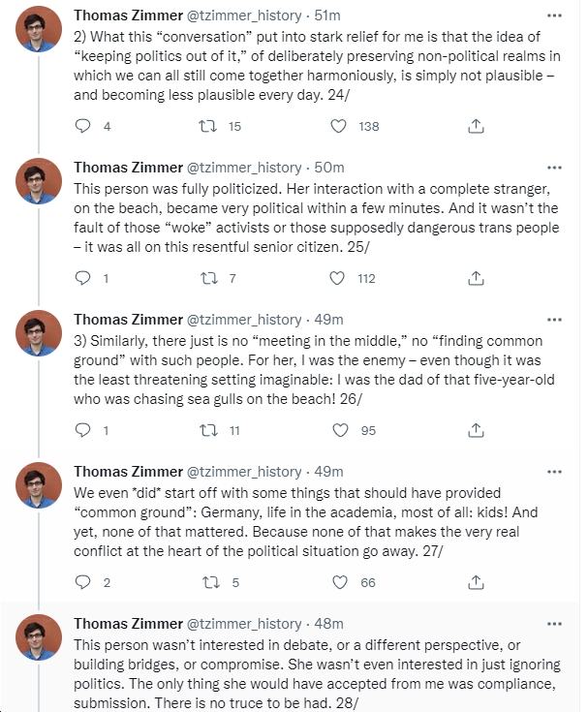588x712 pixels.
Task: Like the tweet with 66 likes
Action: (x=340, y=582)
